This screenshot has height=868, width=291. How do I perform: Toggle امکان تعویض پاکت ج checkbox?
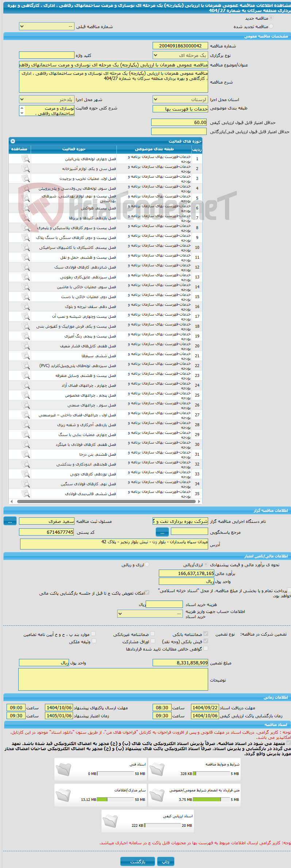tap(147, 593)
